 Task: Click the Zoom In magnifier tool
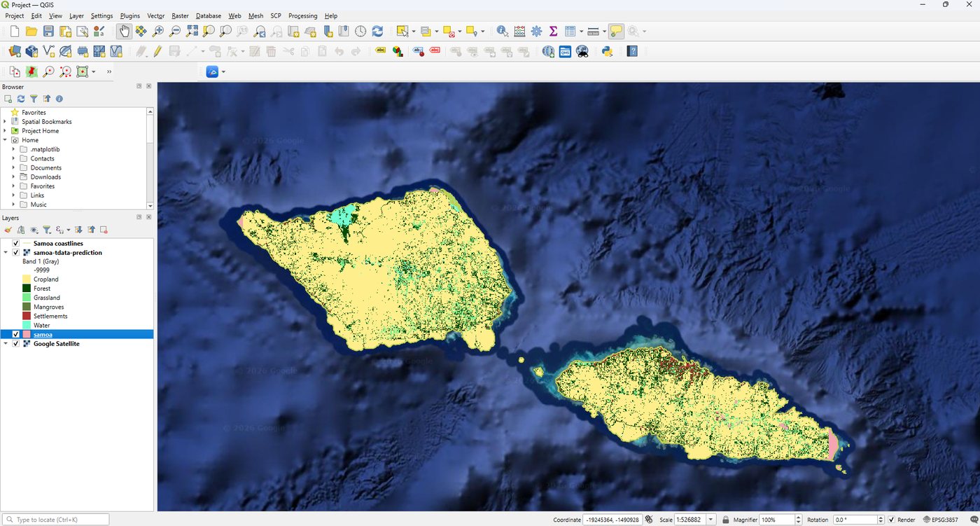(158, 31)
